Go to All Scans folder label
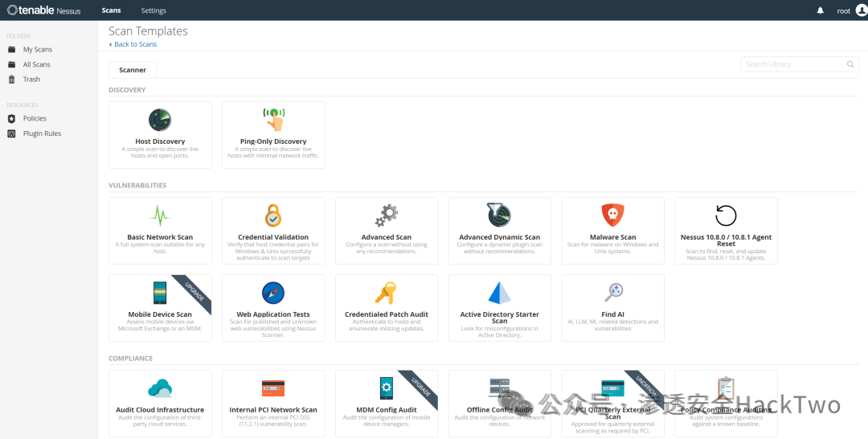 coord(36,64)
